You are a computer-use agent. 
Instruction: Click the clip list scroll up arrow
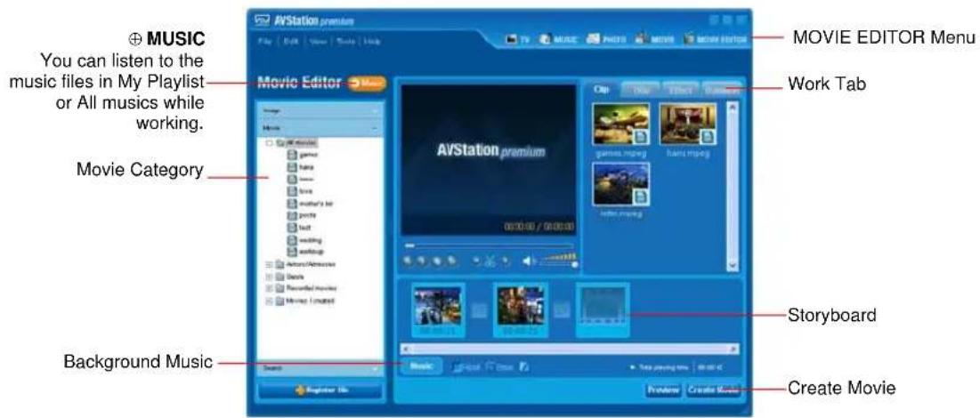tap(733, 109)
